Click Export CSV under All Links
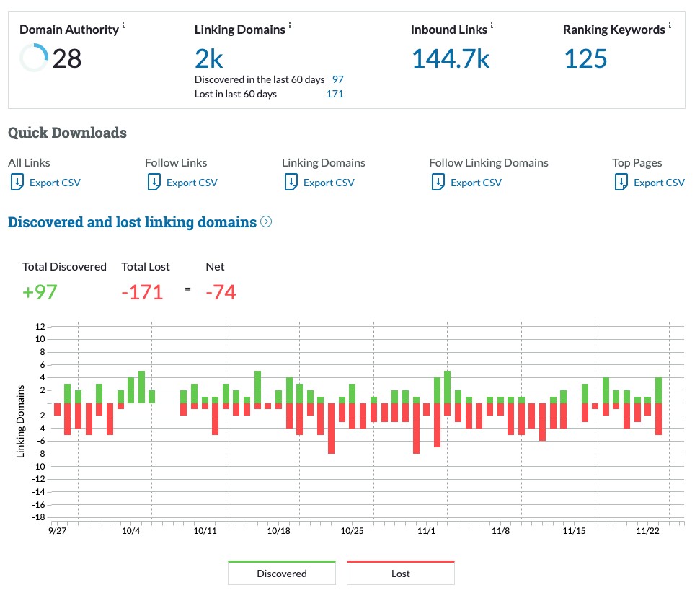This screenshot has height=593, width=700. (55, 183)
